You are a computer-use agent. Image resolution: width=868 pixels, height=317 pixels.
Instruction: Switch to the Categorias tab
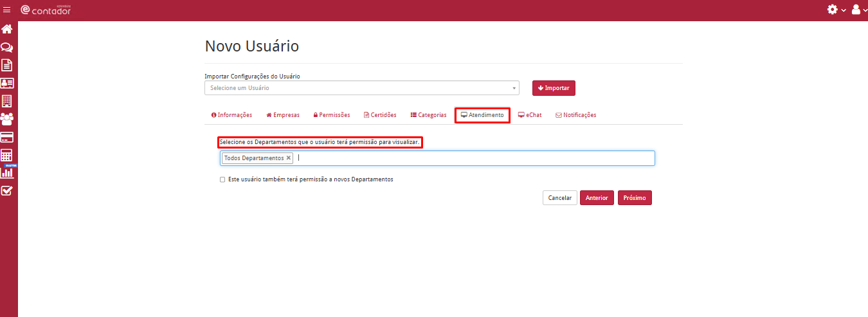428,115
